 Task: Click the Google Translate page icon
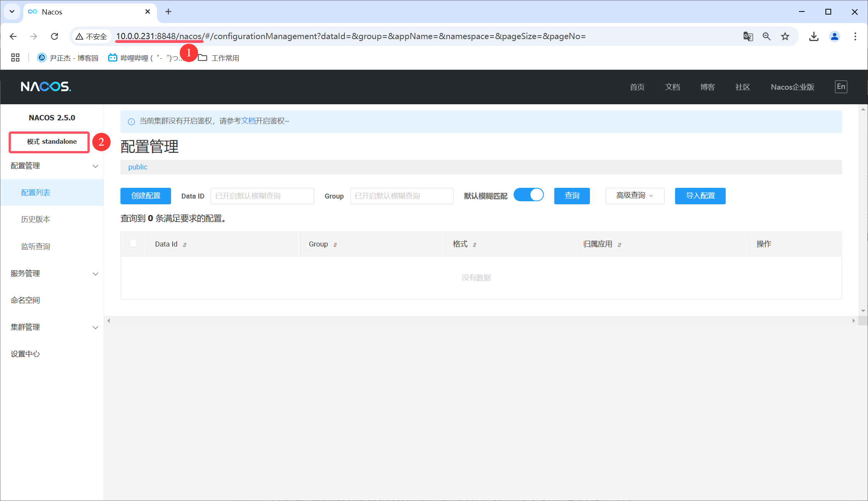click(748, 36)
